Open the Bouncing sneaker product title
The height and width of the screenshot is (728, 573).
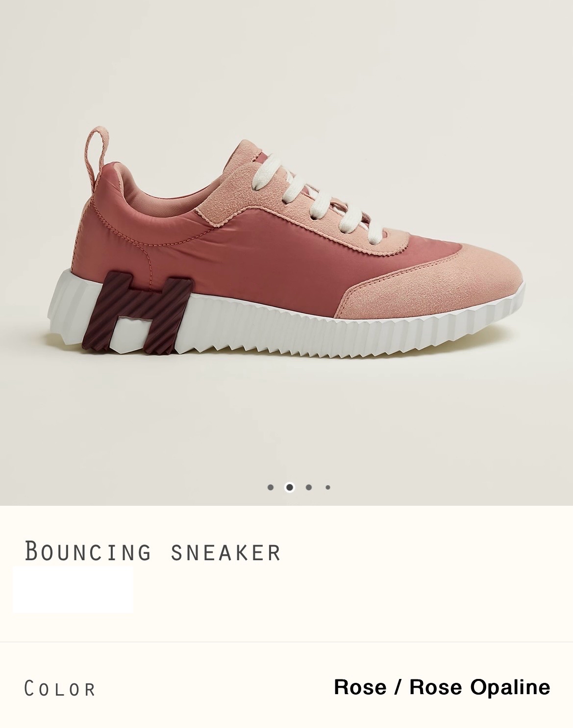pyautogui.click(x=152, y=551)
